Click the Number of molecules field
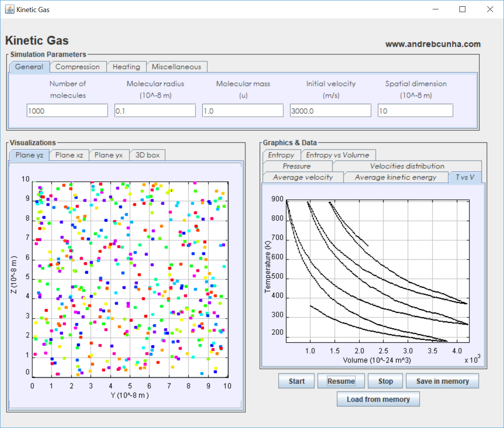Image resolution: width=504 pixels, height=428 pixels. (x=67, y=111)
